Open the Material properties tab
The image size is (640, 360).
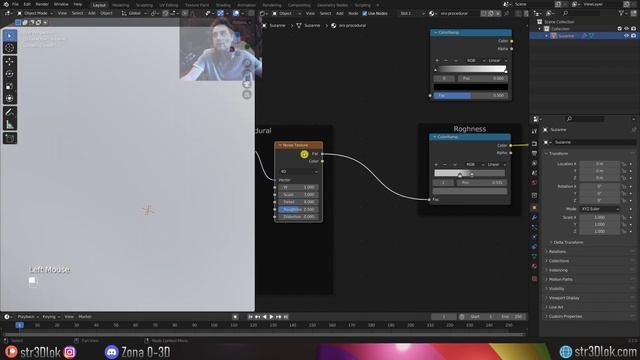tap(534, 266)
